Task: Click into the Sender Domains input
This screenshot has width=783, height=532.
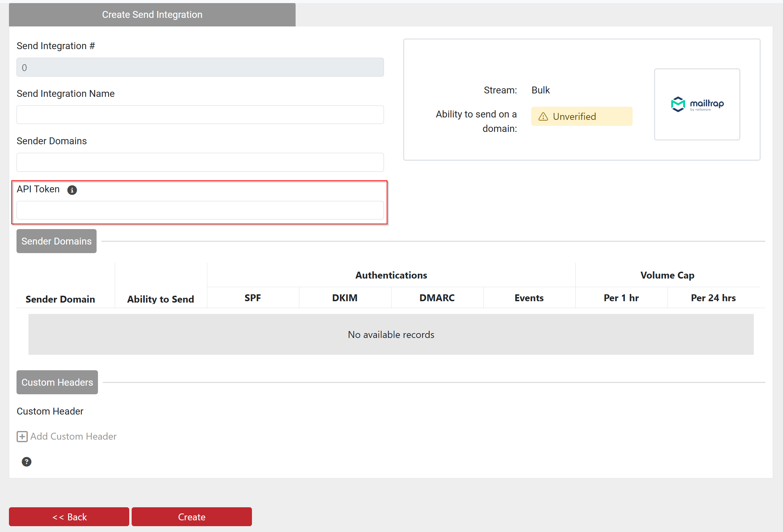Action: tap(200, 162)
